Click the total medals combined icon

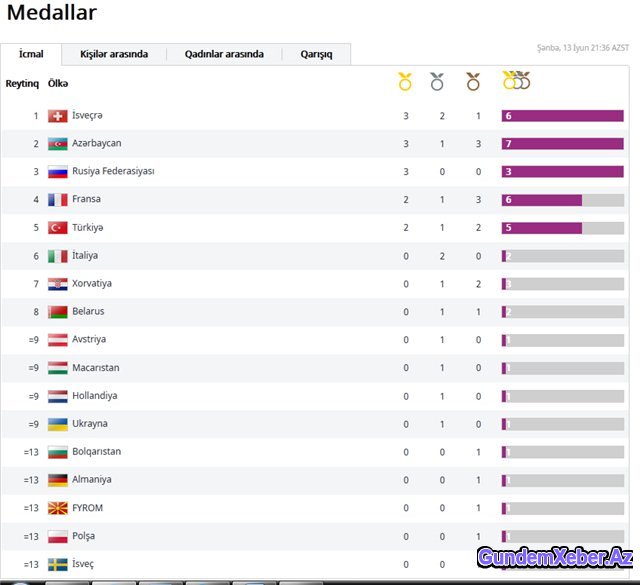point(516,80)
